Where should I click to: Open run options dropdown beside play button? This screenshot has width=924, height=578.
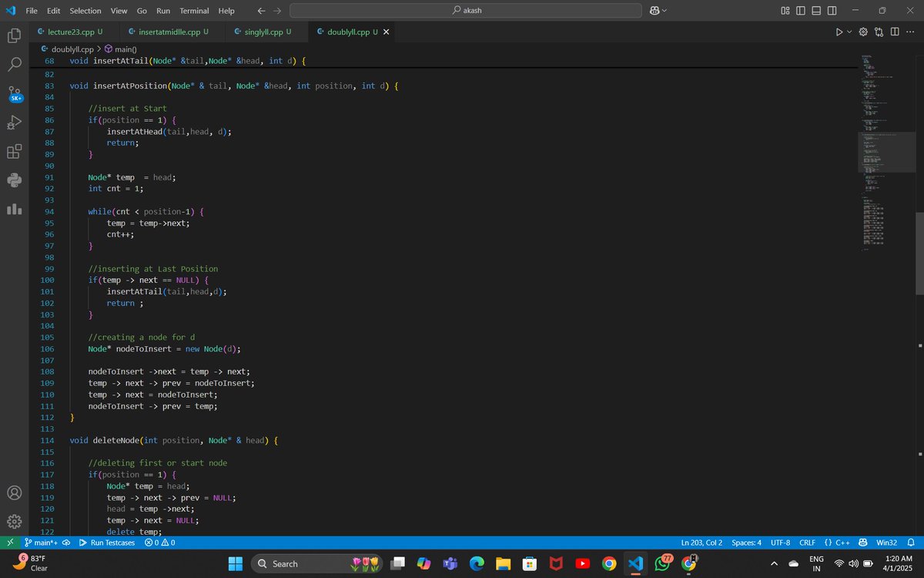click(850, 32)
